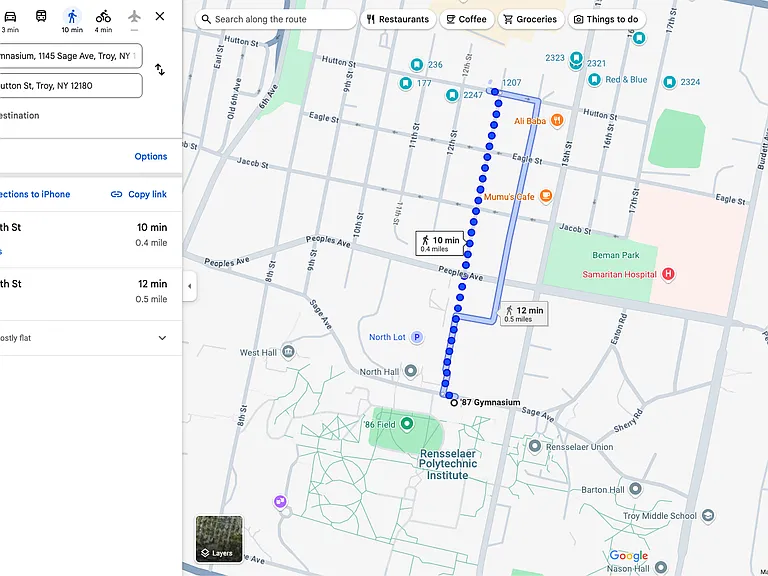Click saved place marker 2324
The height and width of the screenshot is (576, 768).
click(670, 82)
